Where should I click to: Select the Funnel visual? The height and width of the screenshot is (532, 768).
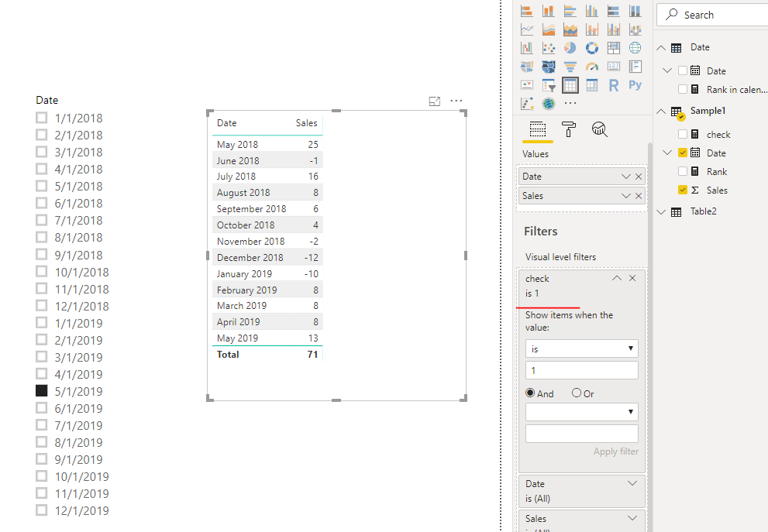[x=570, y=67]
